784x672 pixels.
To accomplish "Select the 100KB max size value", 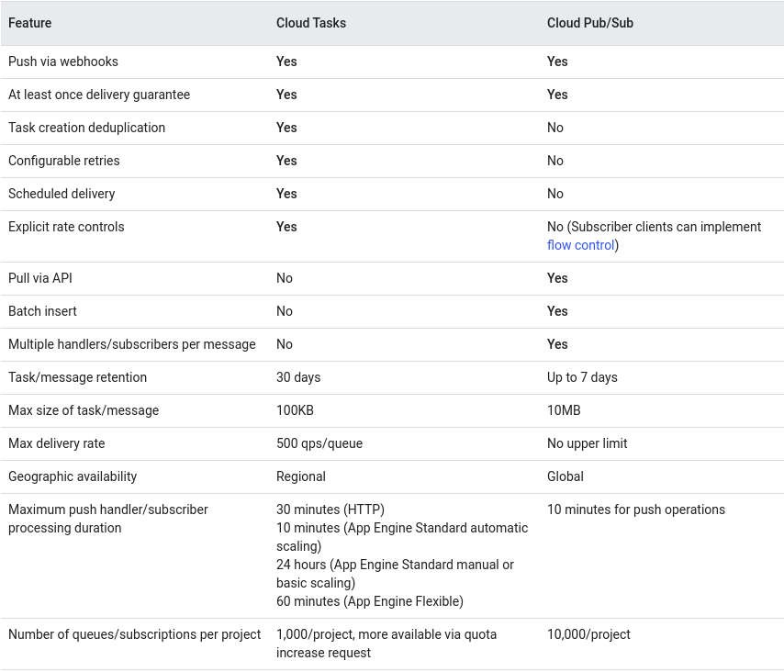I will coord(295,410).
